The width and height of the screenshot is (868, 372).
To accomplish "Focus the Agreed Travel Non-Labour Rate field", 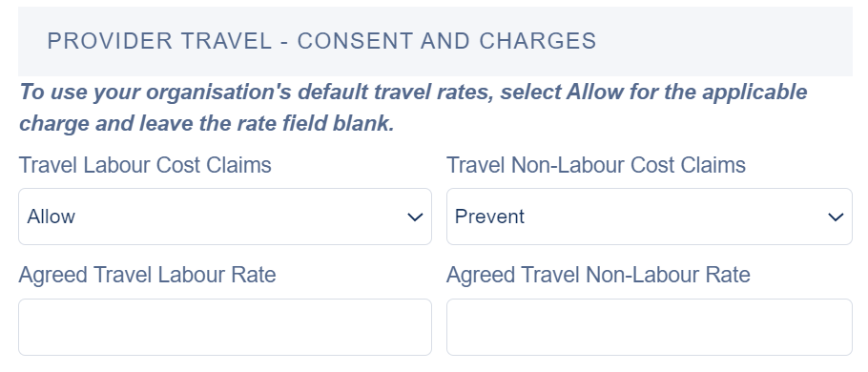I will click(x=650, y=327).
